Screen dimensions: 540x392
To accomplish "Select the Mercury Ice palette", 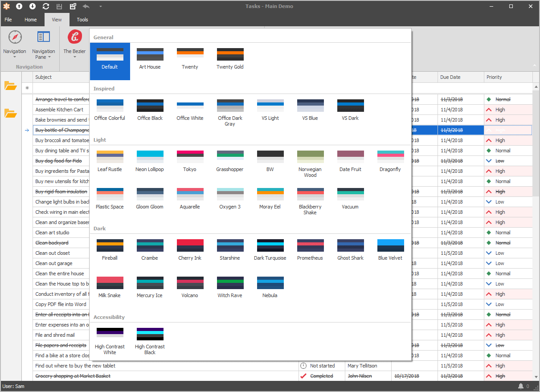I will tap(150, 290).
